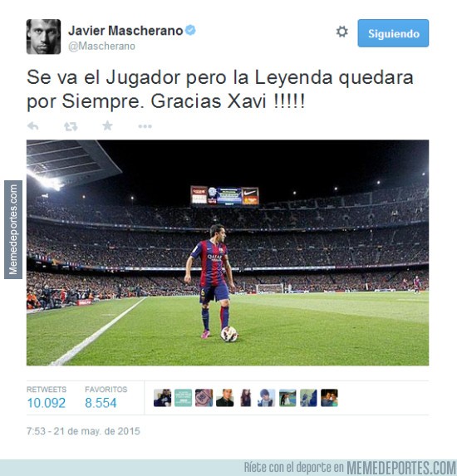
Task: Click the reply arrow icon
Action: (x=32, y=125)
